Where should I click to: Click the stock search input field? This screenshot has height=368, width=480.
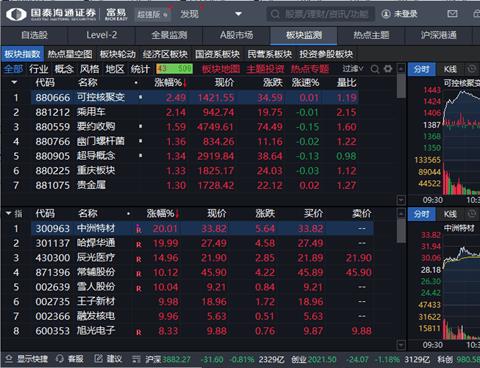[320, 14]
